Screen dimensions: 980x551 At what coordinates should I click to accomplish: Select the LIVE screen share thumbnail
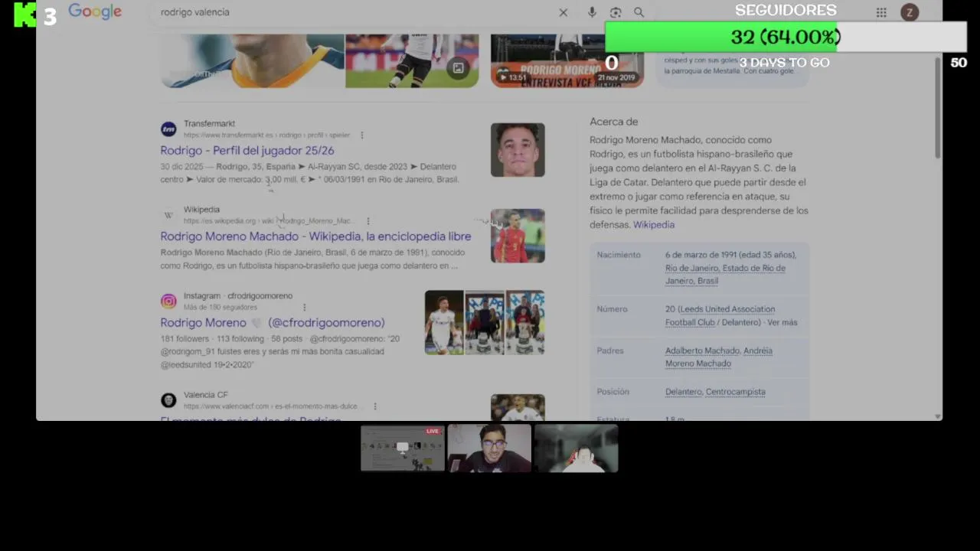click(403, 448)
